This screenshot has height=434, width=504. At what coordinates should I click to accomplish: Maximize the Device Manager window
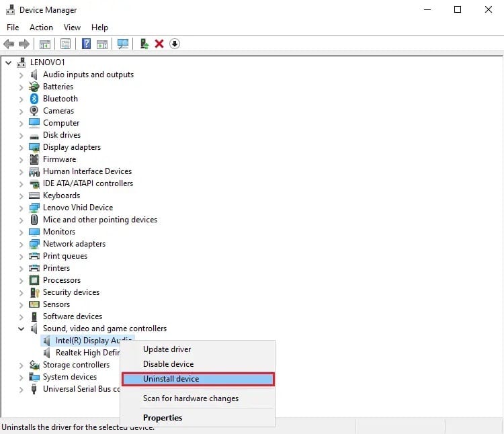coord(458,9)
